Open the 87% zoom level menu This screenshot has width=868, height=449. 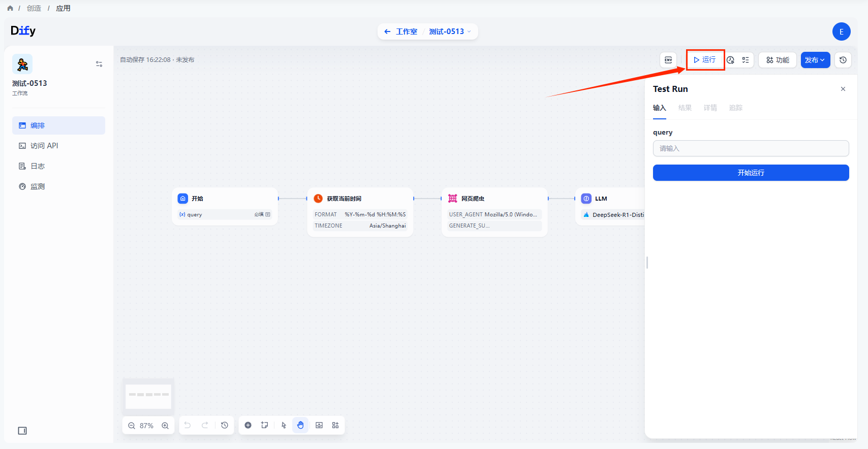pos(146,426)
